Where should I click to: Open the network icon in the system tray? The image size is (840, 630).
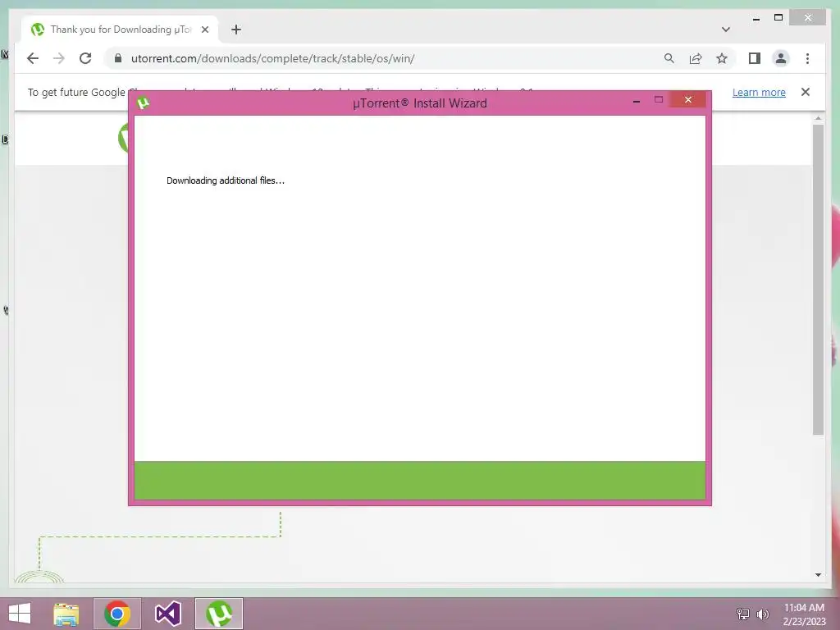point(743,614)
